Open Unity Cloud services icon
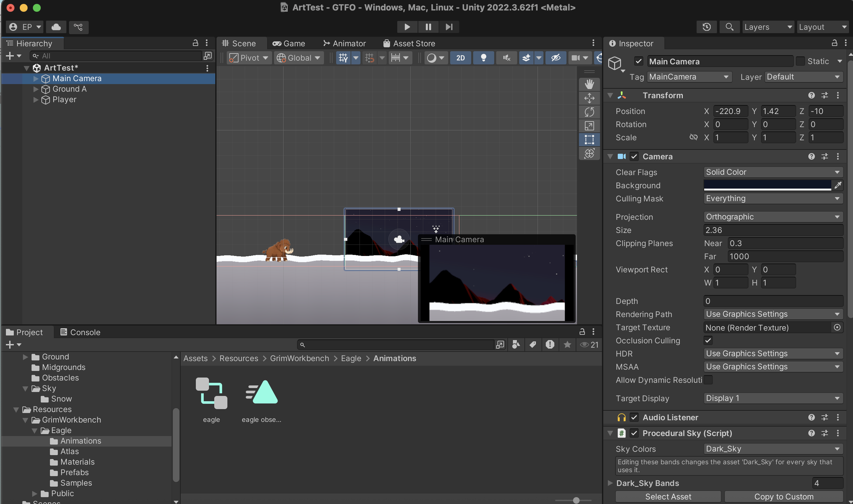853x504 pixels. tap(56, 27)
